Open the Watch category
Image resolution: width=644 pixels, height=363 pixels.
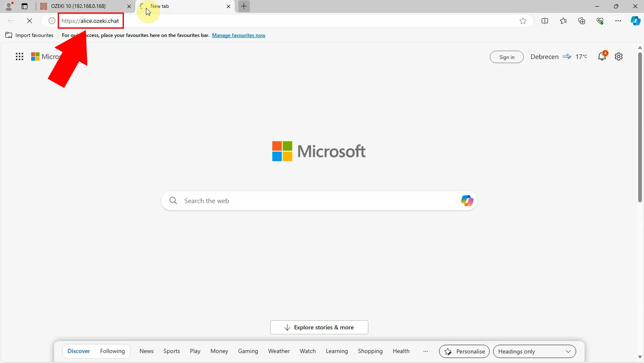pos(308,351)
